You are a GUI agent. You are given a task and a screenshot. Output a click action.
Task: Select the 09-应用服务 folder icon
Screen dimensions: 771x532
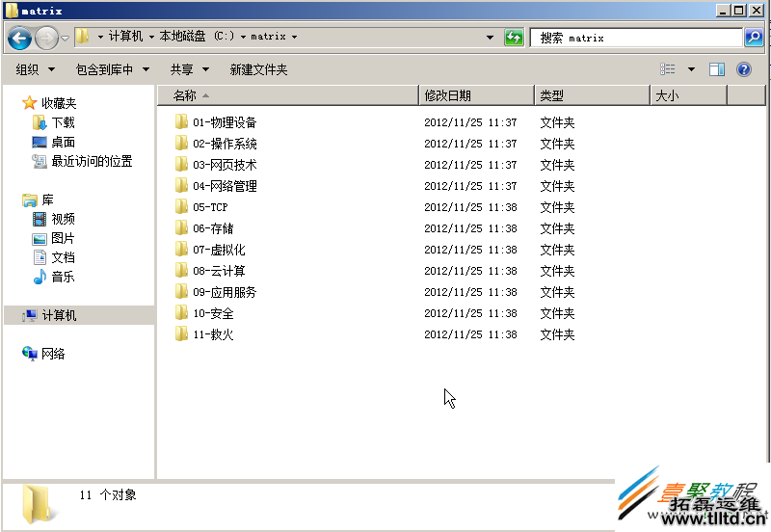coord(181,292)
